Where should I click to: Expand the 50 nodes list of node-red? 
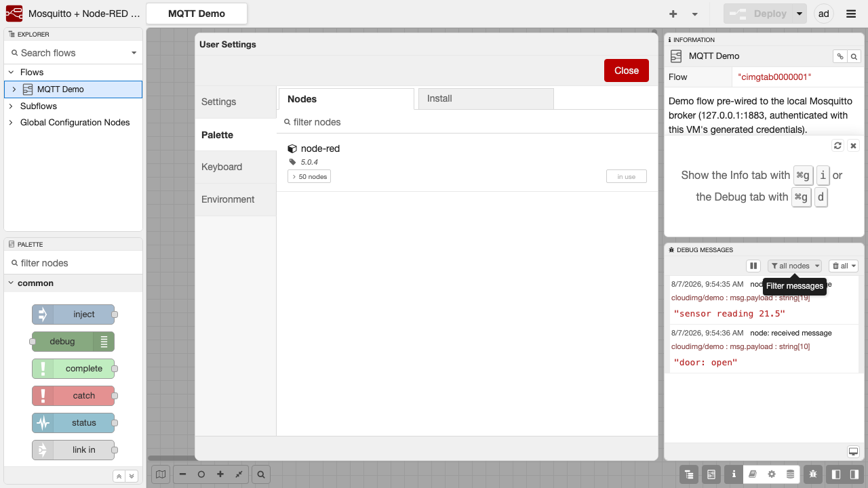(309, 177)
